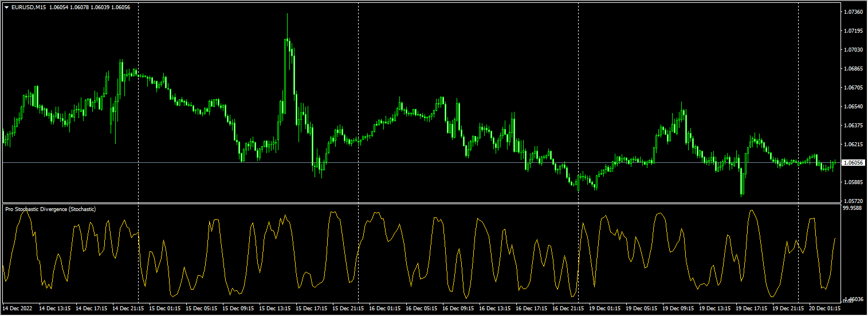Screen dimensions: 868x316
Task: Click the indicator scale value 99.9588
Action: coord(853,209)
